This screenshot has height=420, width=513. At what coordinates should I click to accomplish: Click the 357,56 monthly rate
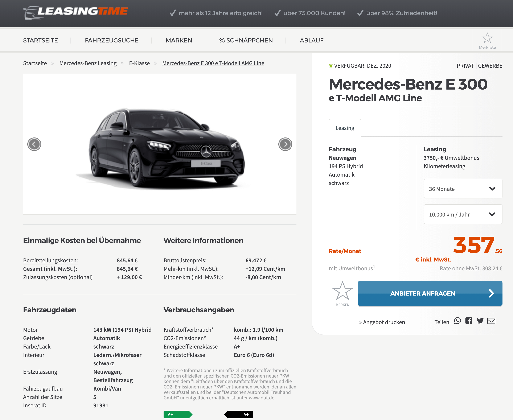click(478, 245)
